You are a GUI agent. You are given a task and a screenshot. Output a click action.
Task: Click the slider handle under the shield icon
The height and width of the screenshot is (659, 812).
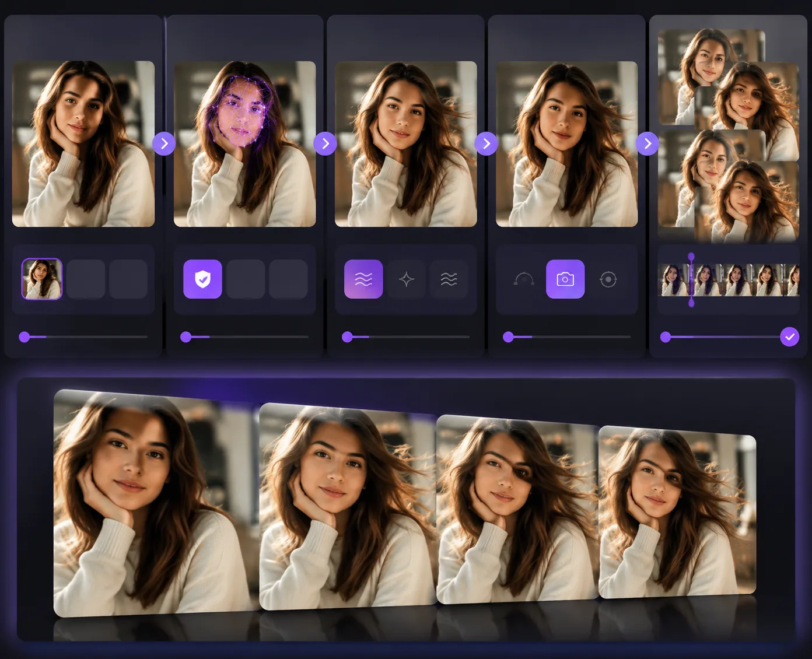coord(185,336)
